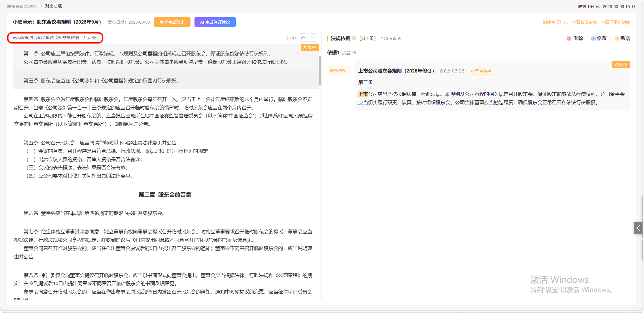Go to next matched clause arrow
Viewport: 644px width, 313px height.
(313, 38)
